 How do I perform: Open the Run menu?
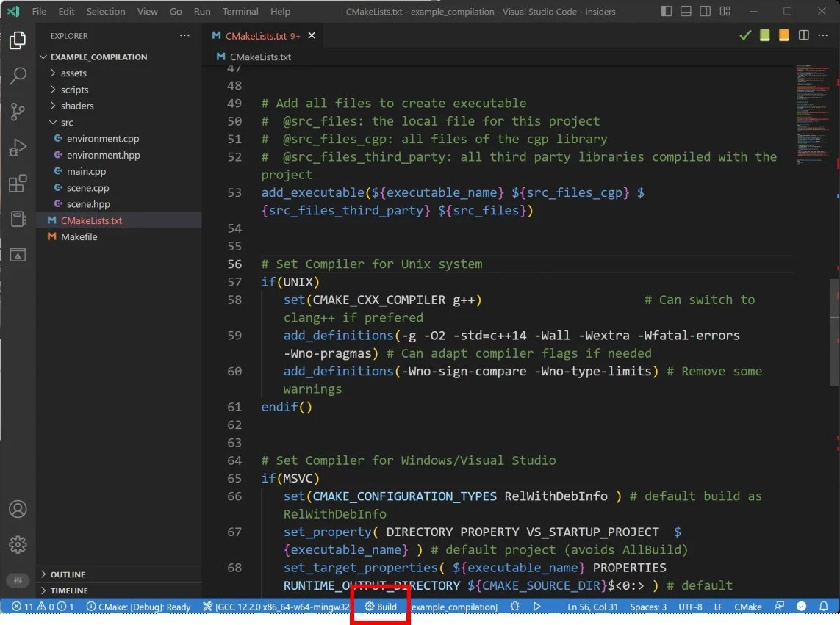click(x=202, y=11)
